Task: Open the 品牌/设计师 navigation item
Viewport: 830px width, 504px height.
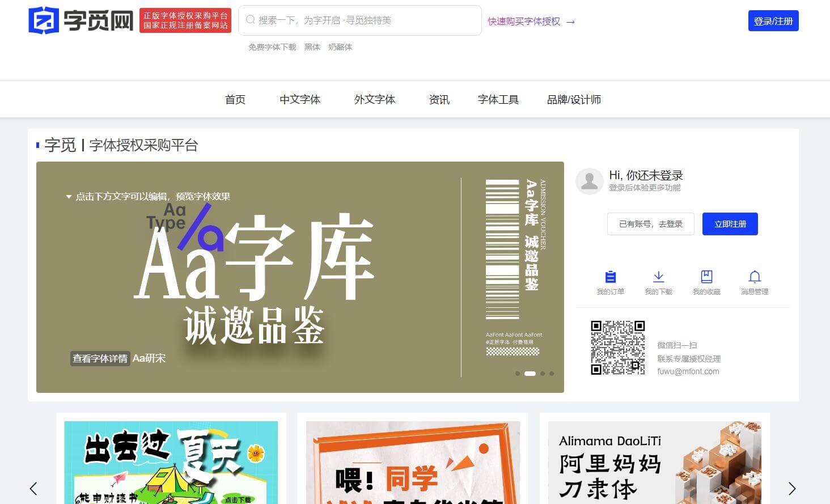Action: click(574, 99)
